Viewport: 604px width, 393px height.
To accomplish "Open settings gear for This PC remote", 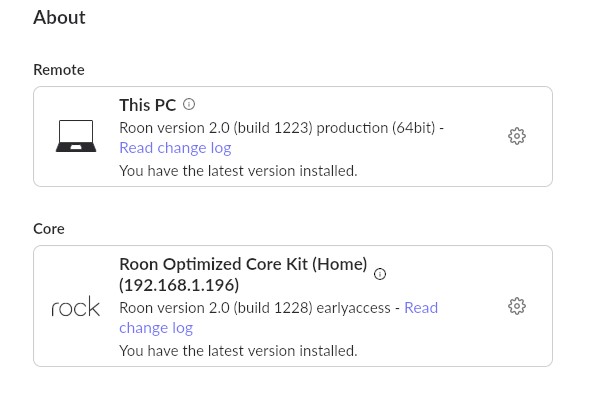I will click(517, 136).
